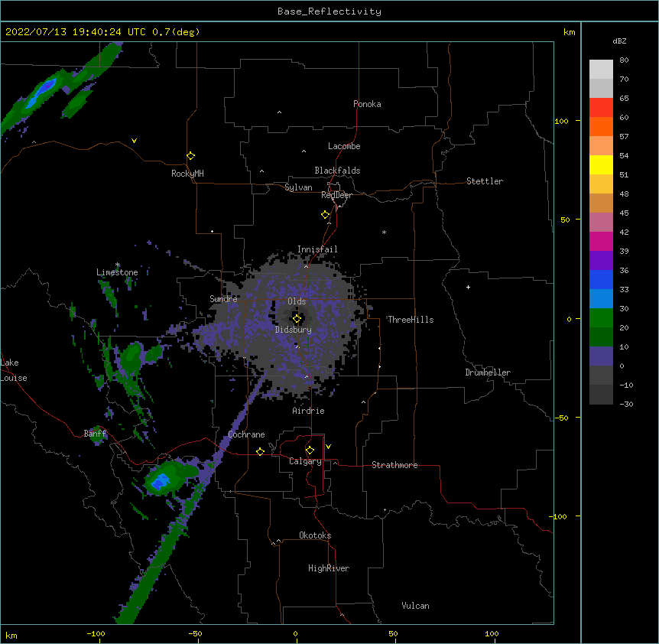
Task: Click the yellow V marker northwest of RockyMH
Action: [x=134, y=141]
